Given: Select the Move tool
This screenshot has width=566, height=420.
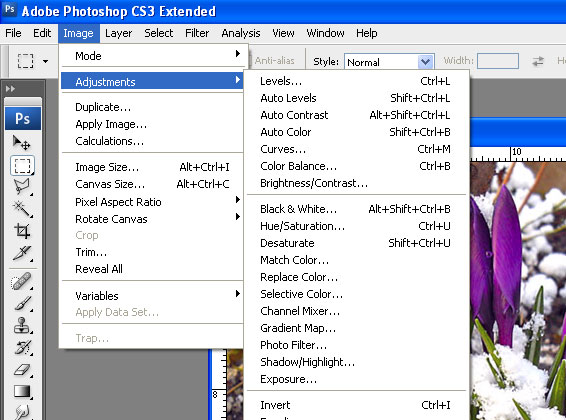Looking at the screenshot, I should pos(22,143).
